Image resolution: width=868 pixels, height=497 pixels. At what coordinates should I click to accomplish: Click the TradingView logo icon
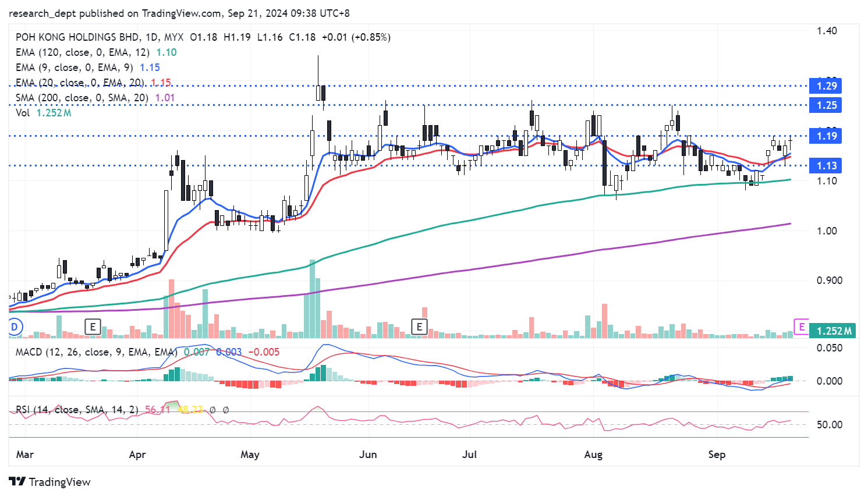pyautogui.click(x=17, y=482)
